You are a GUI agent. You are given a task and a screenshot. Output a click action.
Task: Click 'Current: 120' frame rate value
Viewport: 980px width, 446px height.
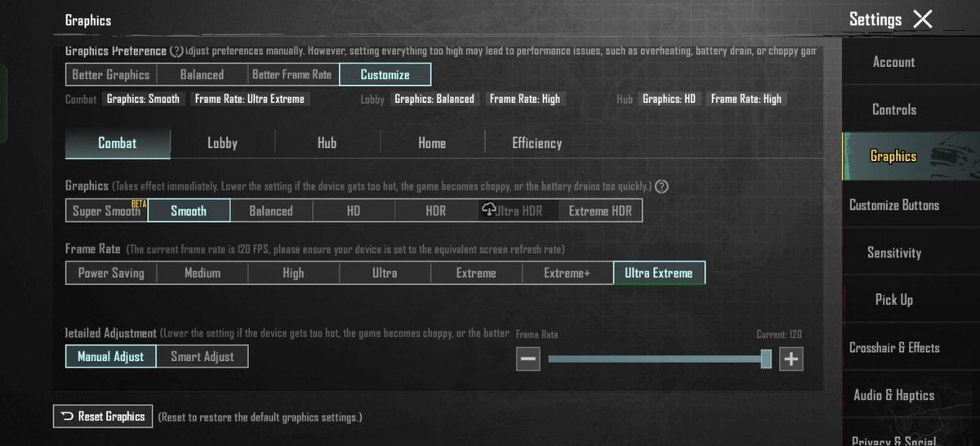pyautogui.click(x=779, y=334)
